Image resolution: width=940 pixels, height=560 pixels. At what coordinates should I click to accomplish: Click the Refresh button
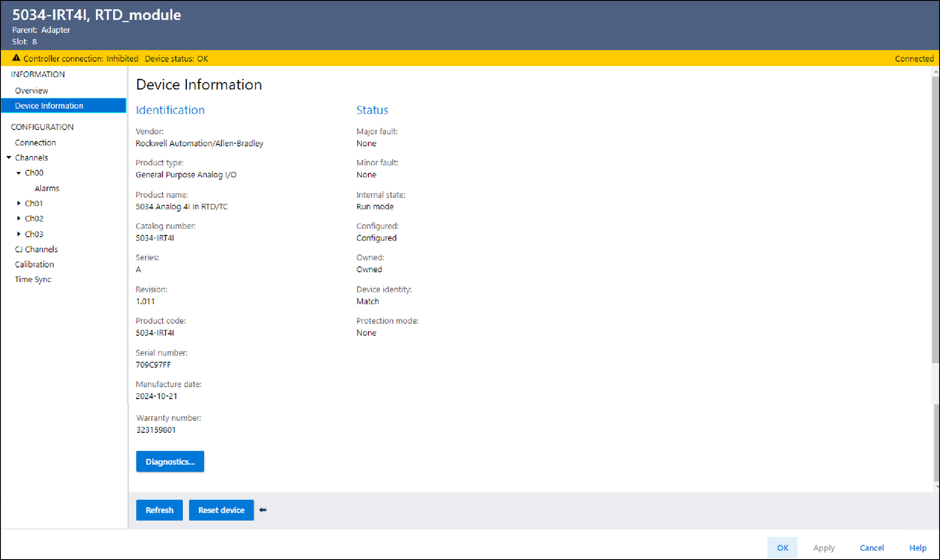pos(159,510)
